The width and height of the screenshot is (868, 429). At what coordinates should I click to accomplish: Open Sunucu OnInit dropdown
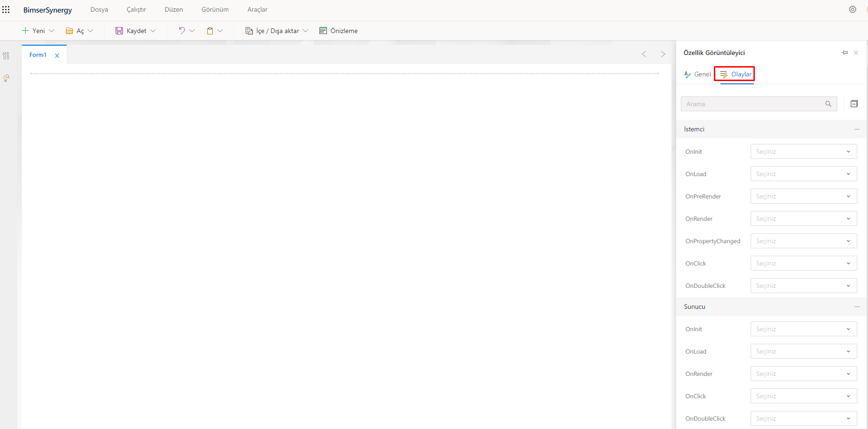(804, 329)
